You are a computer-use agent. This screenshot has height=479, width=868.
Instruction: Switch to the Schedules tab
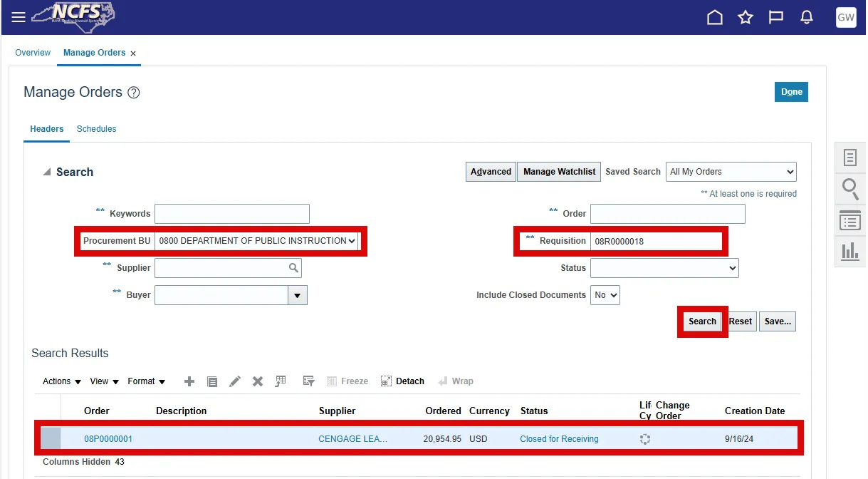click(x=96, y=129)
